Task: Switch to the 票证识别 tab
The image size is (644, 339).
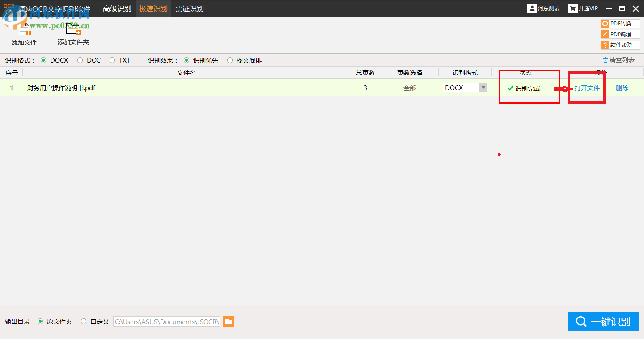Action: 189,8
